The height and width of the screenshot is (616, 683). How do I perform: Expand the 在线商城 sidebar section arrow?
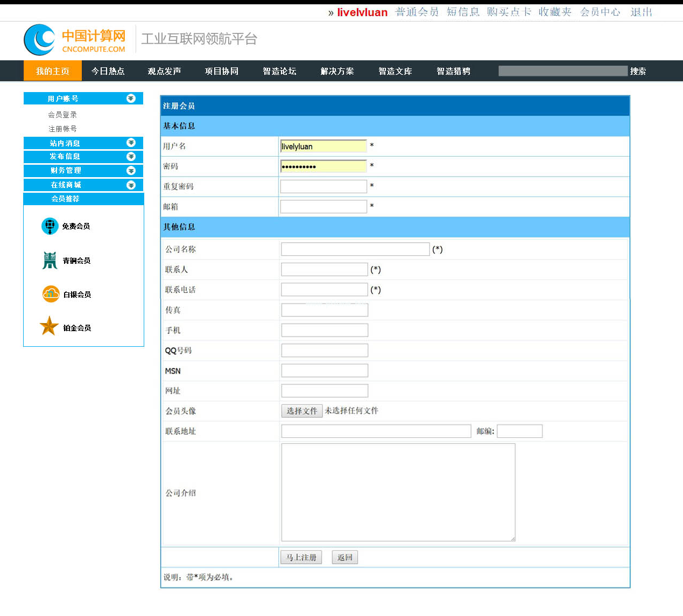pos(131,185)
